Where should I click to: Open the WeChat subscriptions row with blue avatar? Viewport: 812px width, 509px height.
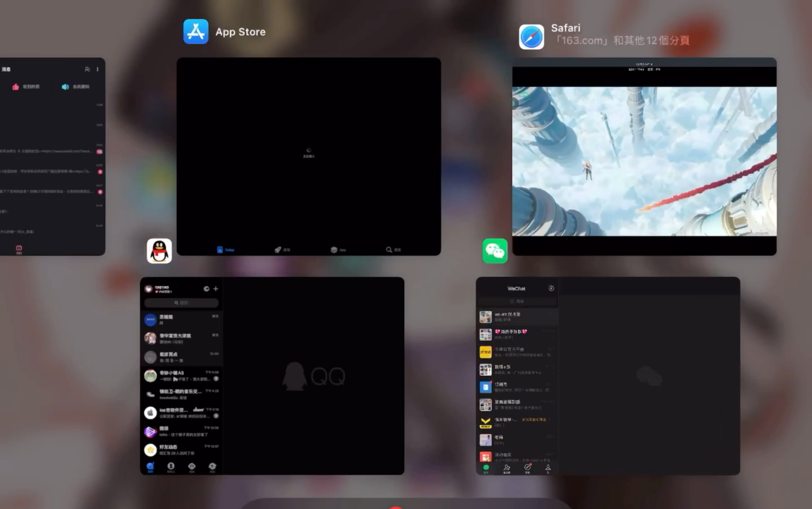[517, 387]
